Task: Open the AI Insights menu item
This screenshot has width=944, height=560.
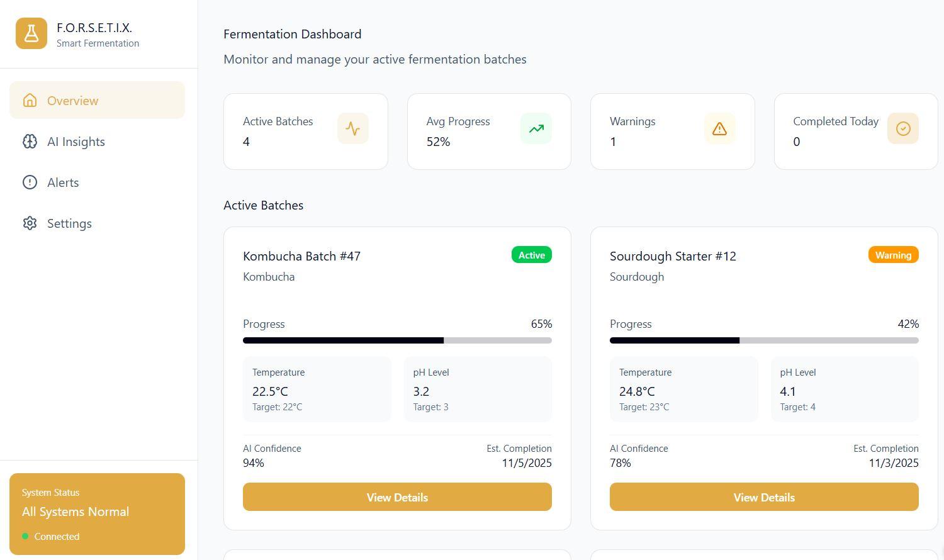Action: click(76, 142)
